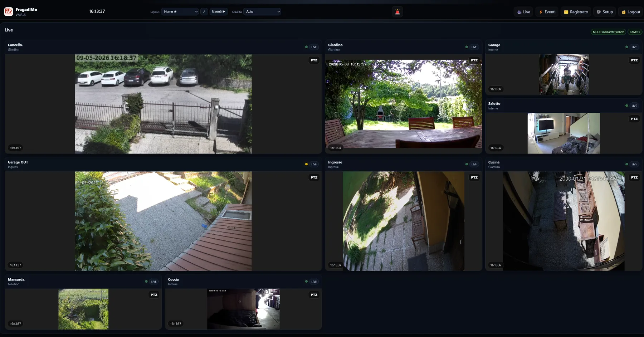This screenshot has height=337, width=644.
Task: Click the Ingresso camera title
Action: [x=335, y=162]
